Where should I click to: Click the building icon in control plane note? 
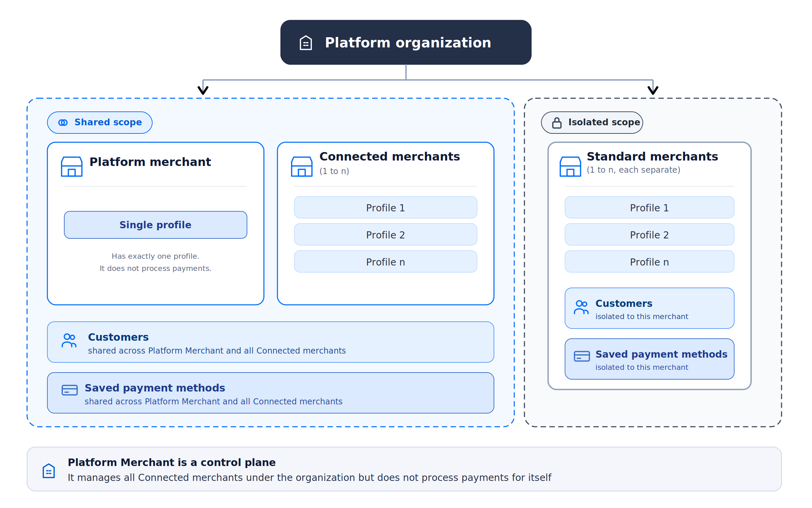[x=49, y=471]
